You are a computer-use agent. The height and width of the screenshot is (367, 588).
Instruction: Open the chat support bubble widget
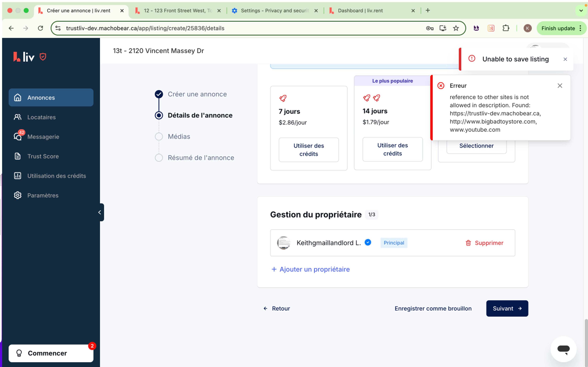tap(563, 349)
